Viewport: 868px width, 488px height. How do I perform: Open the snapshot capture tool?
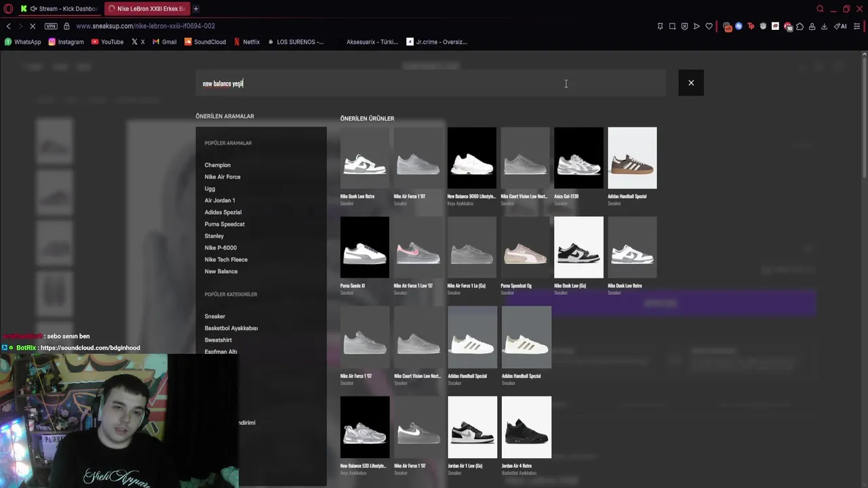(672, 26)
